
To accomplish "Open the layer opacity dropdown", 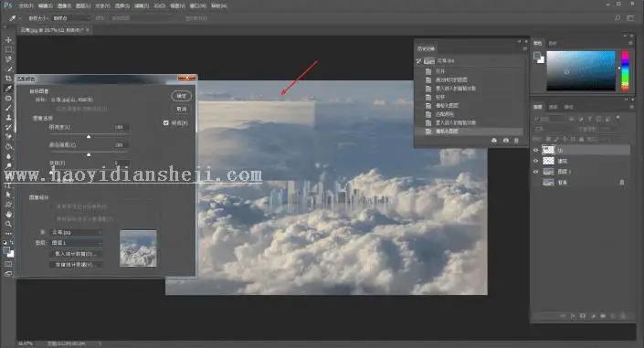I will pyautogui.click(x=607, y=129).
